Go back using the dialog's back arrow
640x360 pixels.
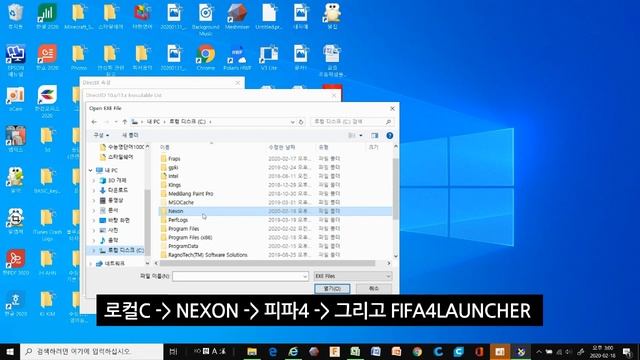click(x=94, y=122)
